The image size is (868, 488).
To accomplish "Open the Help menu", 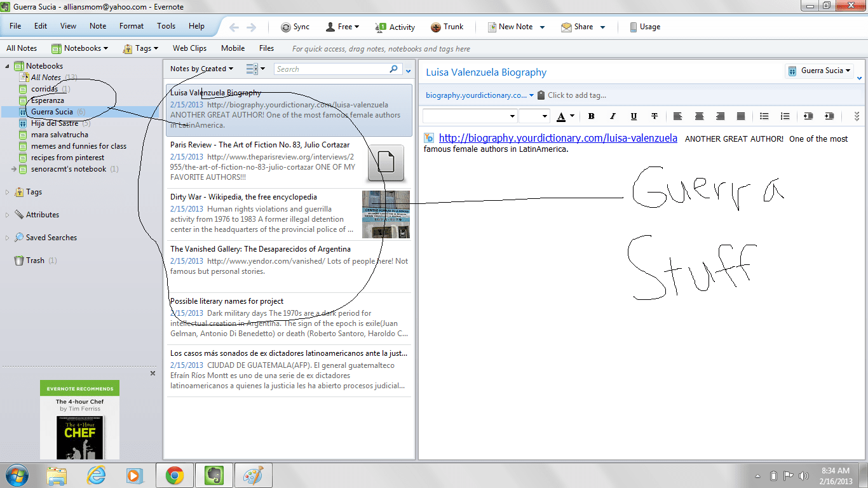I will [197, 26].
